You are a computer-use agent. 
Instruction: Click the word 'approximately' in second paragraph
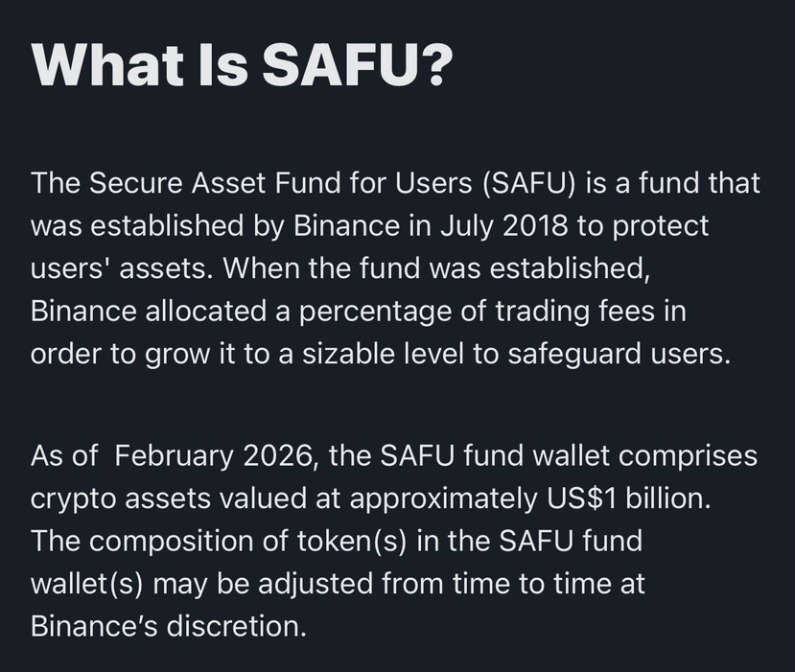[x=443, y=498]
